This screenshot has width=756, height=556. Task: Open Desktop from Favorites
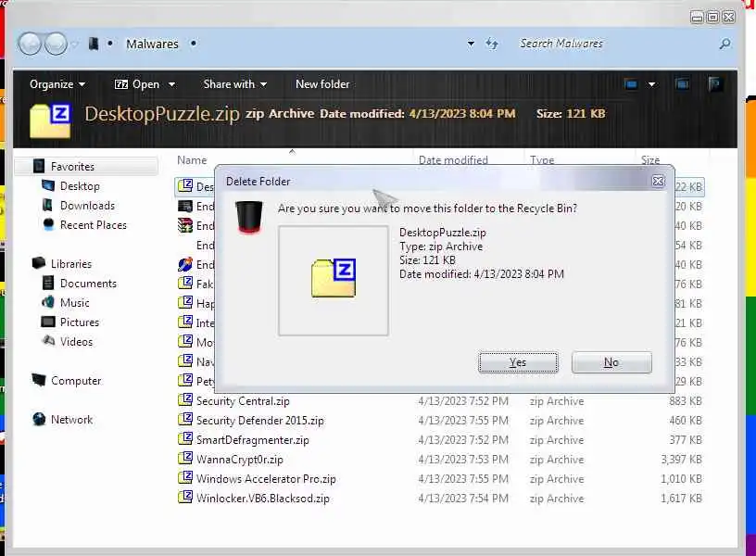80,186
